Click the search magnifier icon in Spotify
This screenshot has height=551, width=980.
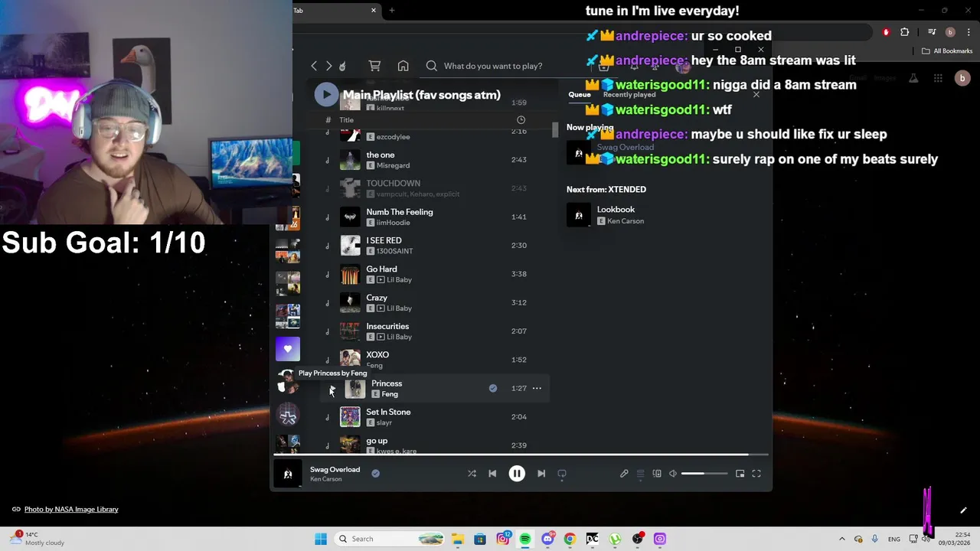[432, 66]
